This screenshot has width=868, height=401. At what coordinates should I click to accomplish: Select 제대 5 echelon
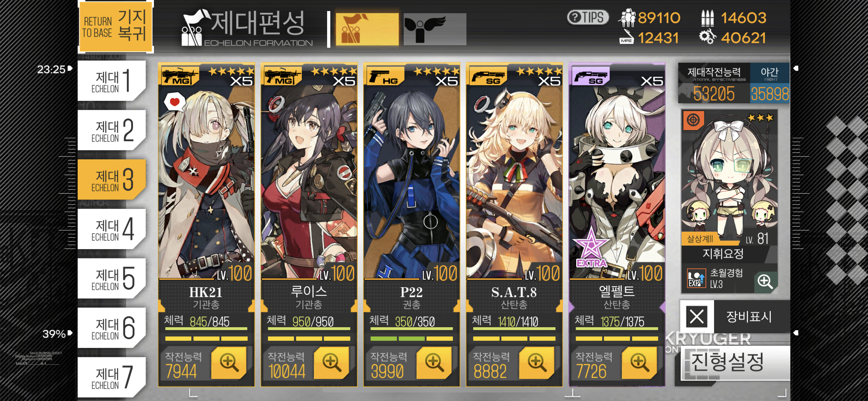[x=112, y=278]
